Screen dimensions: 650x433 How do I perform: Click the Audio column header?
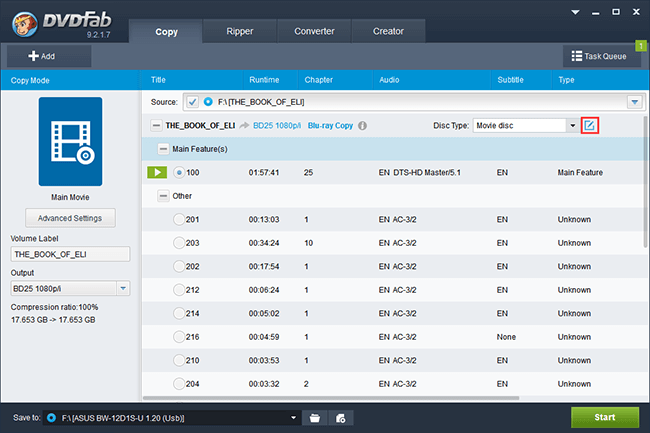[x=432, y=80]
